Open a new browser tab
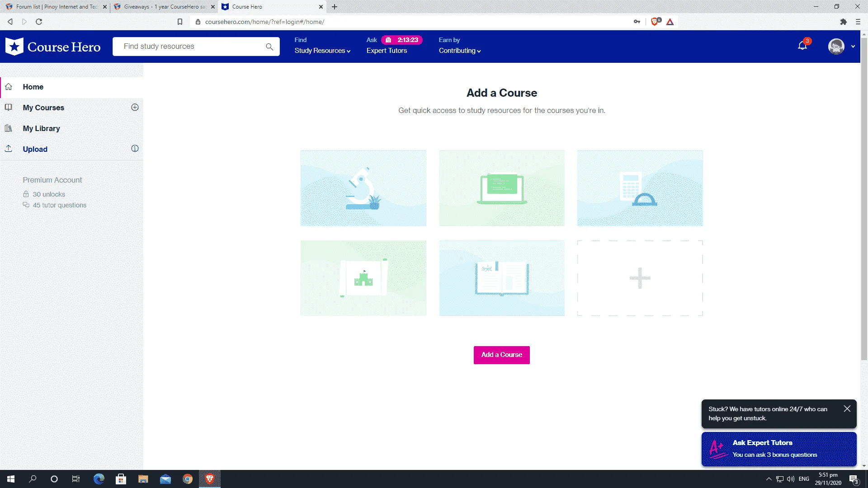Image resolution: width=868 pixels, height=488 pixels. (x=335, y=7)
